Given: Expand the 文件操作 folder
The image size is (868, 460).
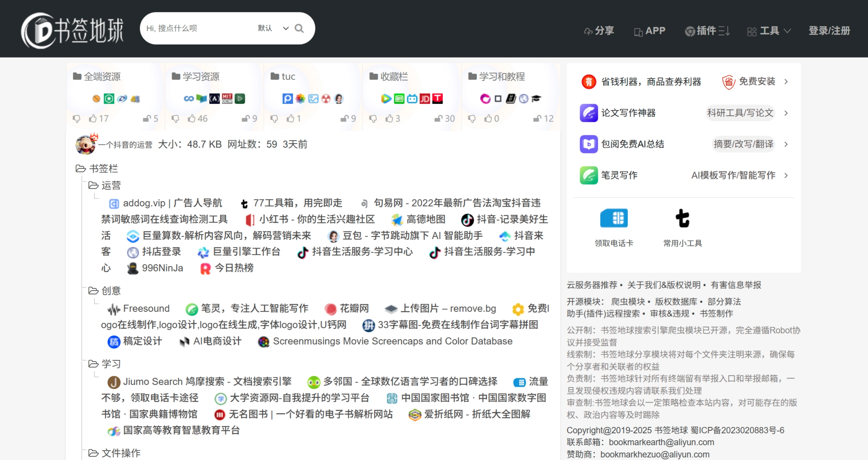Looking at the screenshot, I should (93, 453).
